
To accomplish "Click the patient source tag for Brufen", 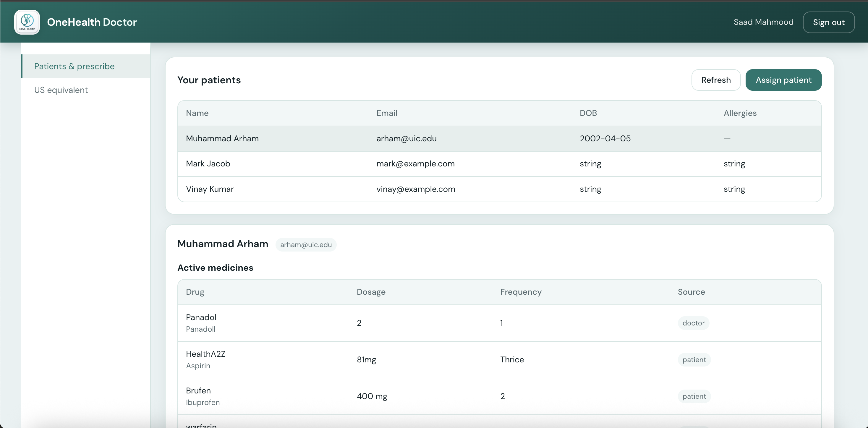I will pos(694,396).
